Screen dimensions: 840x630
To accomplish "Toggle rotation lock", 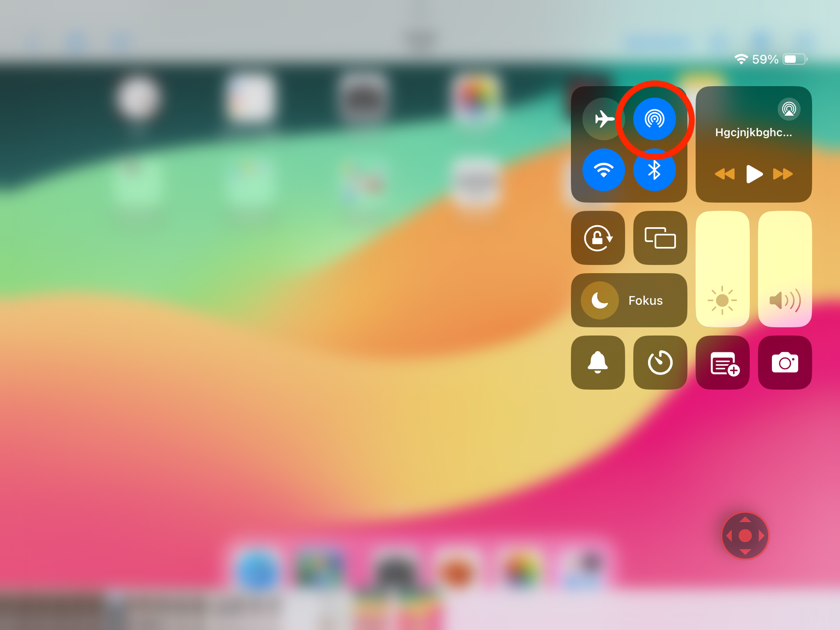I will click(598, 238).
